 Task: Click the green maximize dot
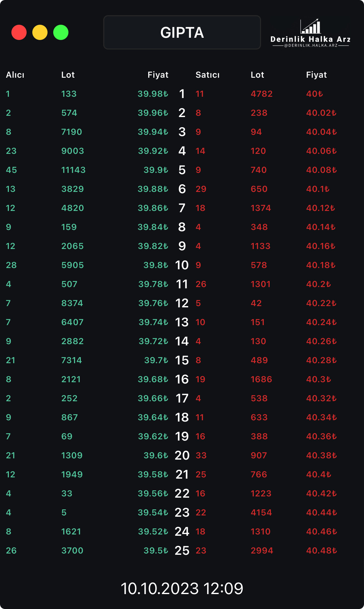coord(61,32)
